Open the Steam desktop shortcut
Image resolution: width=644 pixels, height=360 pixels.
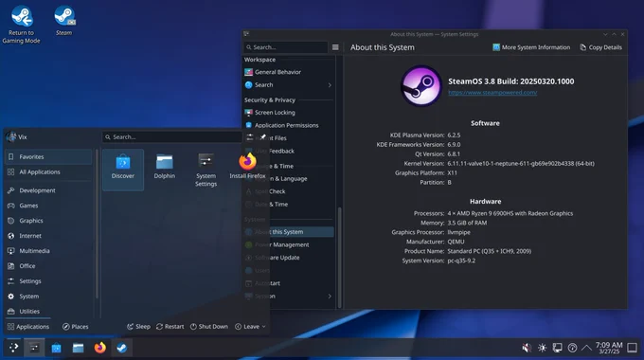coord(64,21)
